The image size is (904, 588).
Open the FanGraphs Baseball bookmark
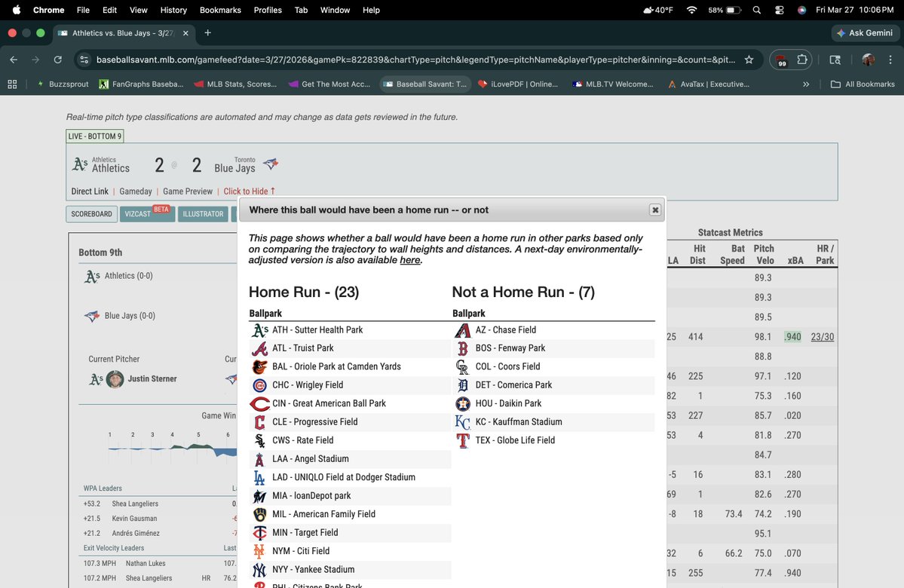click(x=141, y=84)
